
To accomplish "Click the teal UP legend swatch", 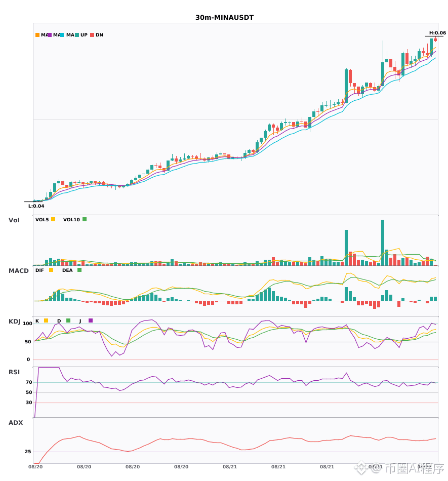I will tap(77, 35).
